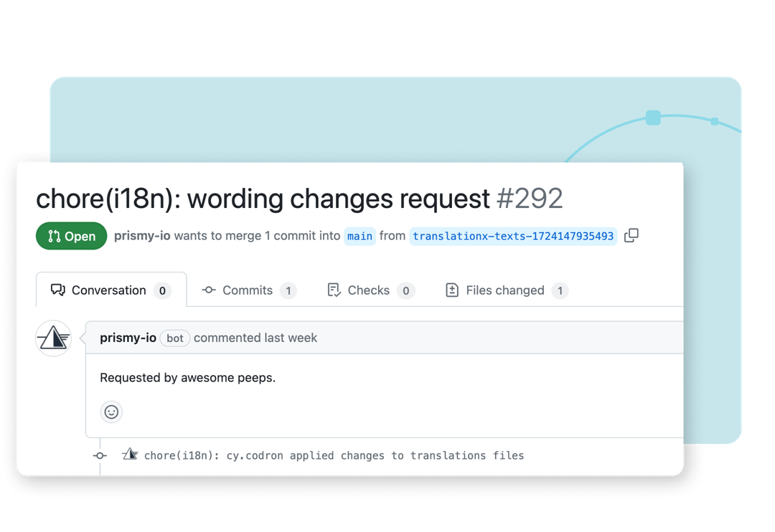This screenshot has width=775, height=532.
Task: Click the bot label in the comment header
Action: point(175,338)
